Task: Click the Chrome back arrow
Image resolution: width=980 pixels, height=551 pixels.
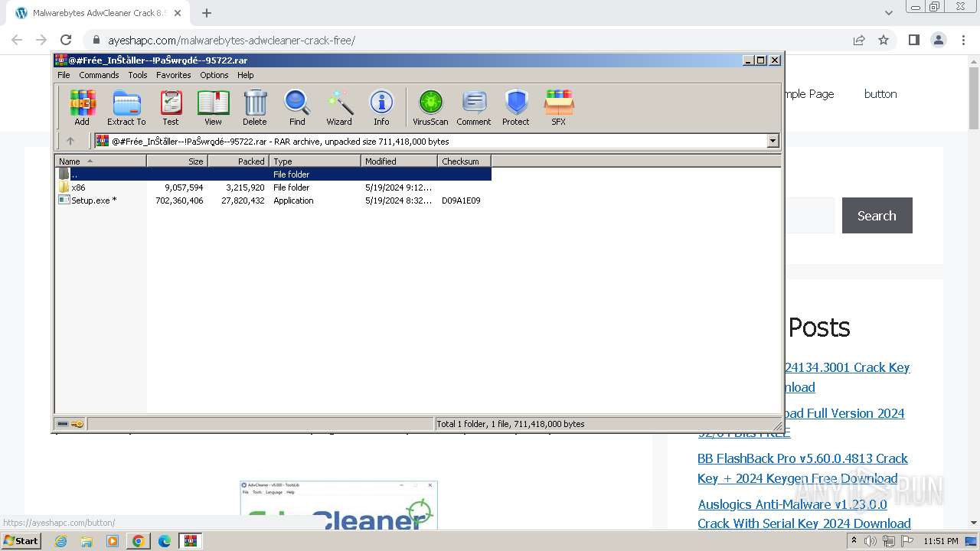Action: coord(17,40)
